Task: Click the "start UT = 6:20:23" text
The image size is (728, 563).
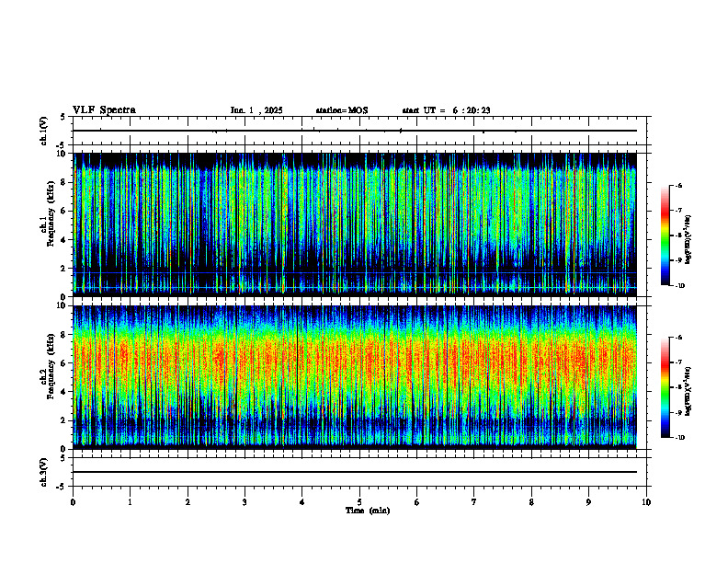Action: 446,110
